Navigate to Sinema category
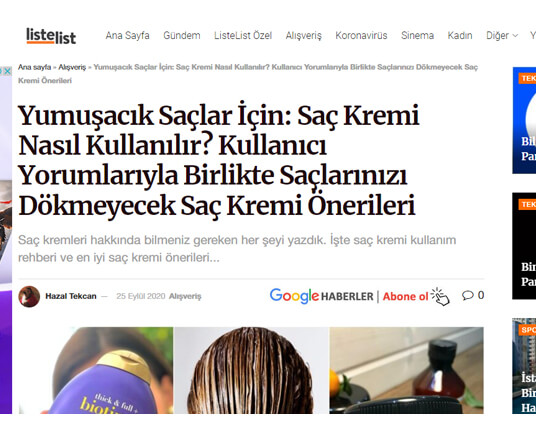Screen dimensions: 536x423 [417, 36]
